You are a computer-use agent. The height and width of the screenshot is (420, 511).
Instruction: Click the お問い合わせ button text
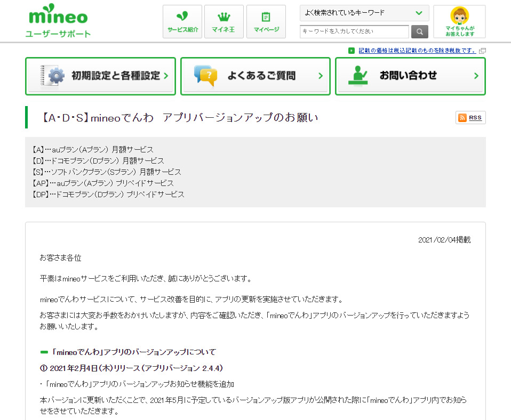pos(408,76)
